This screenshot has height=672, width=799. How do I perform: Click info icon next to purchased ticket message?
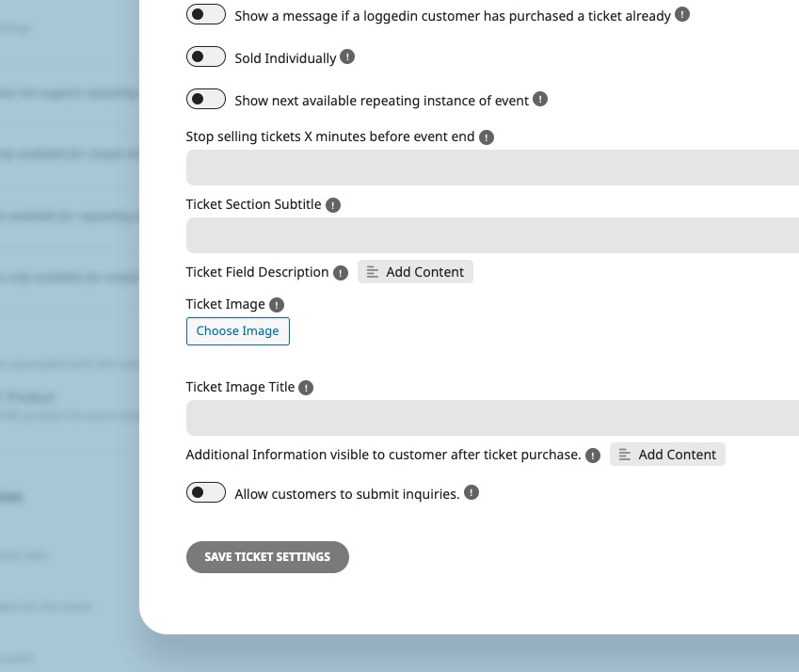682,14
